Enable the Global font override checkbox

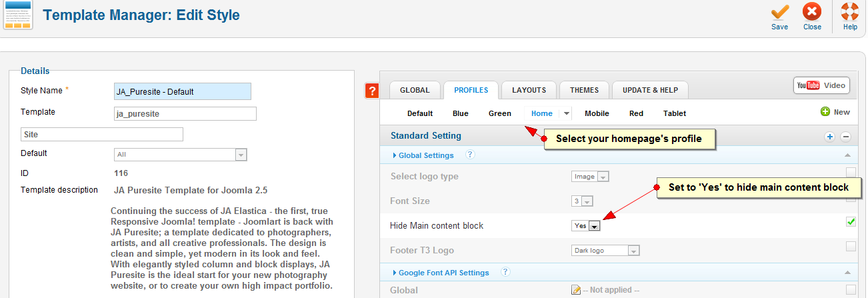[851, 289]
